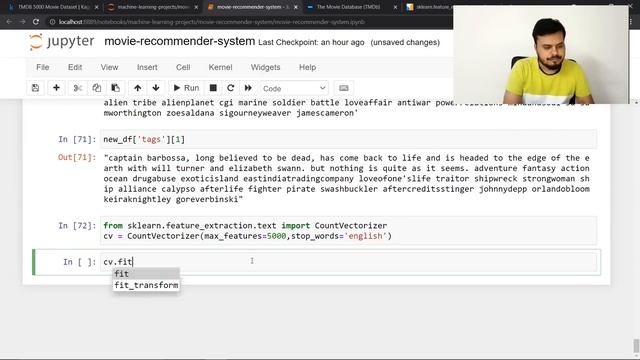Screen dimensions: 640x360
Task: Close the machine-learning-projects tab
Action: point(196,7)
